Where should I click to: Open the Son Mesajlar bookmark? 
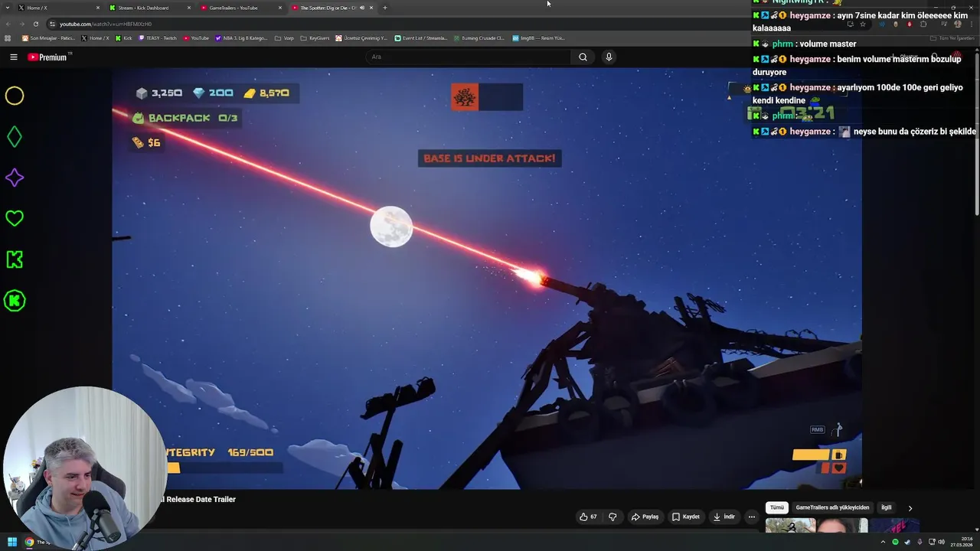(x=49, y=37)
